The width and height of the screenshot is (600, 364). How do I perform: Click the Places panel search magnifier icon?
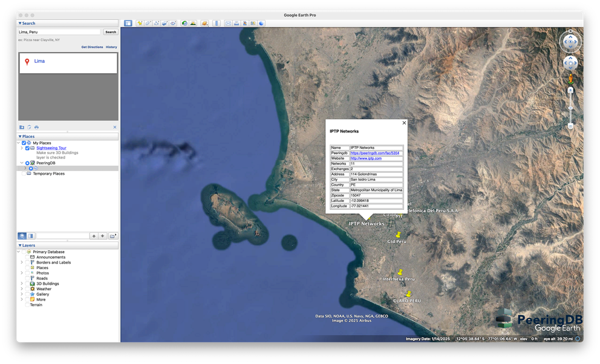(x=22, y=236)
